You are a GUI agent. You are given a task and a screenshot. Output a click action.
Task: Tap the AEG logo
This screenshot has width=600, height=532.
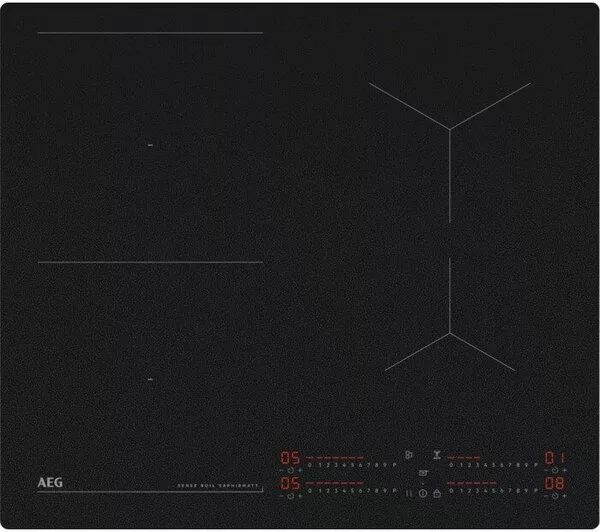(x=50, y=482)
